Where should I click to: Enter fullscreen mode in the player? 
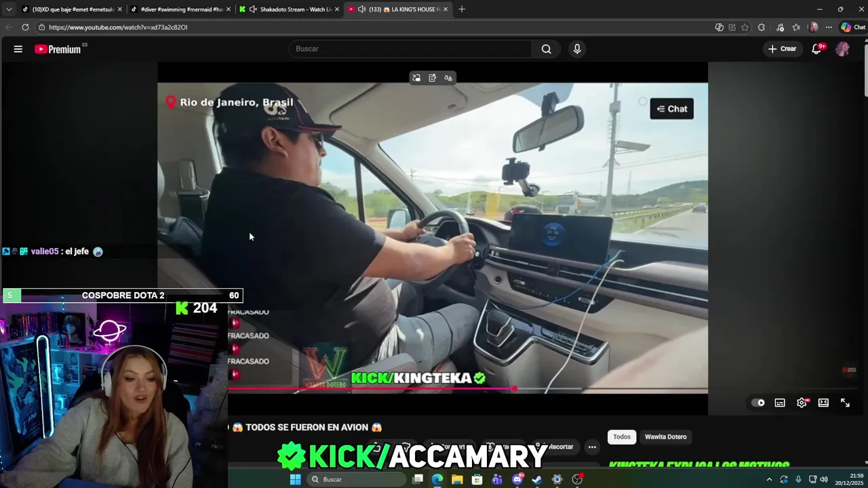845,403
